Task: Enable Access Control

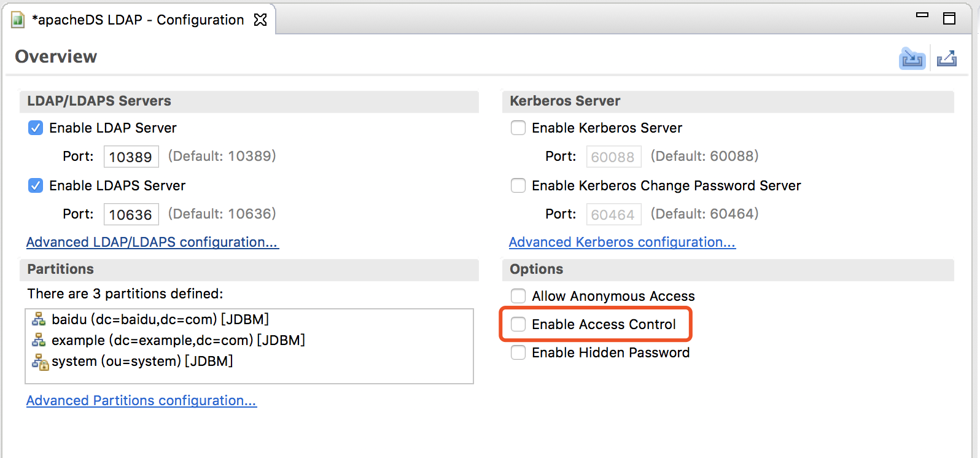Action: [518, 324]
